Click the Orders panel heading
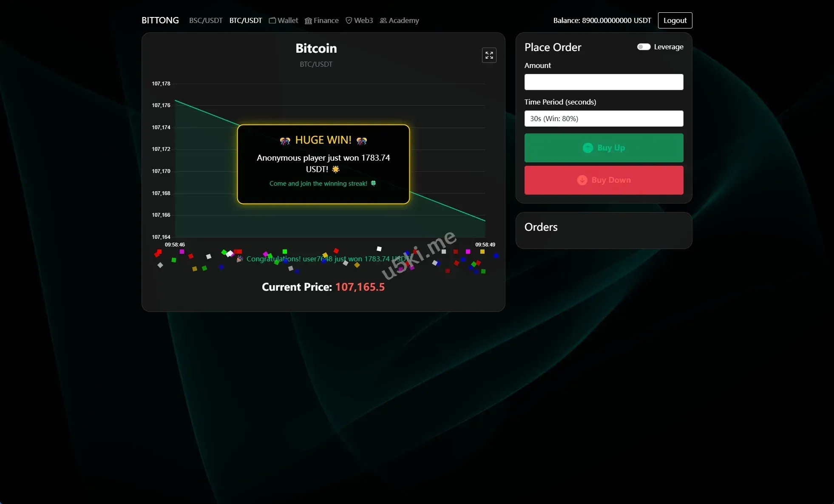The width and height of the screenshot is (834, 504). 541,227
